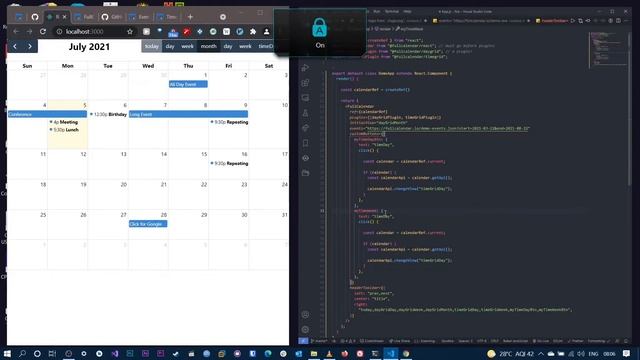This screenshot has width=640, height=360.
Task: Show hidden system tray icons
Action: [541, 353]
